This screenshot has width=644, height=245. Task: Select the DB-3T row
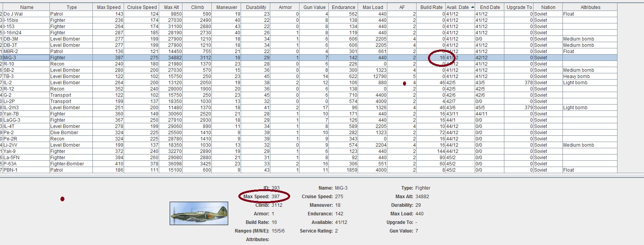pos(309,45)
